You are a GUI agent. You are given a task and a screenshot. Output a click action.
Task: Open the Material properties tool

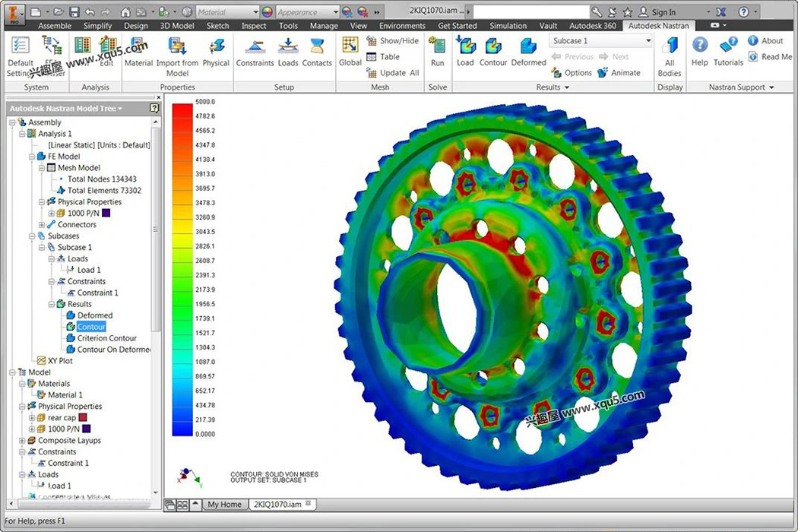point(138,52)
